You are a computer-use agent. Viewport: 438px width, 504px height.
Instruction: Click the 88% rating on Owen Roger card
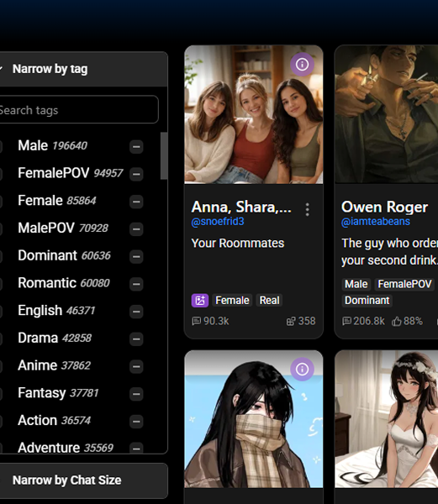413,321
